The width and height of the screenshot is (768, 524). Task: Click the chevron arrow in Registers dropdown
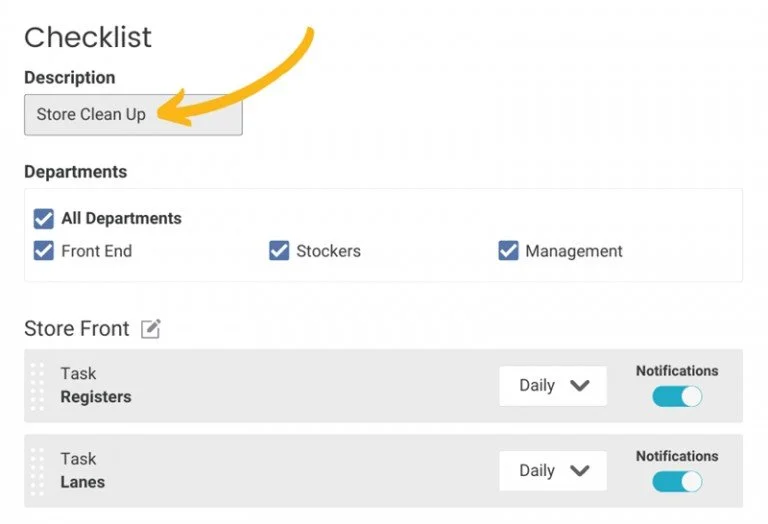pos(579,386)
